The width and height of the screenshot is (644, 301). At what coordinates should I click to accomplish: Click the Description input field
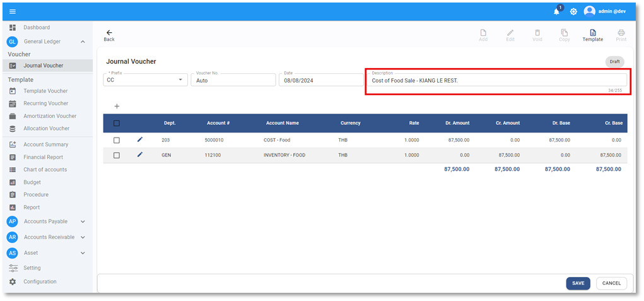pyautogui.click(x=497, y=81)
